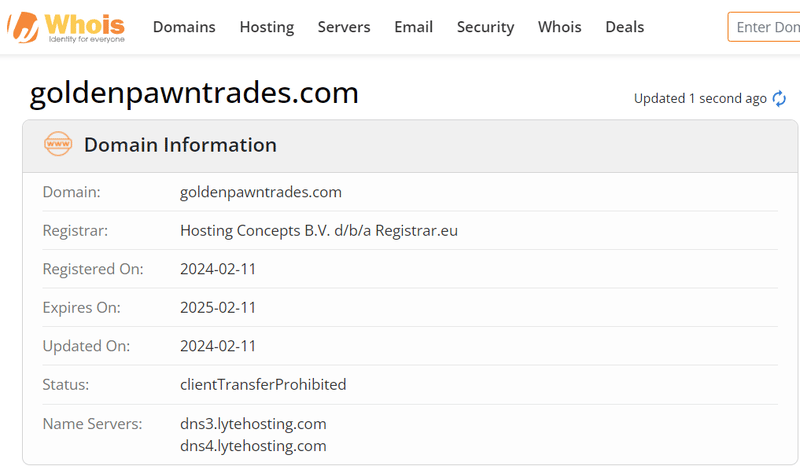Click the www globe icon in Domain Information
800x466 pixels.
pyautogui.click(x=58, y=144)
